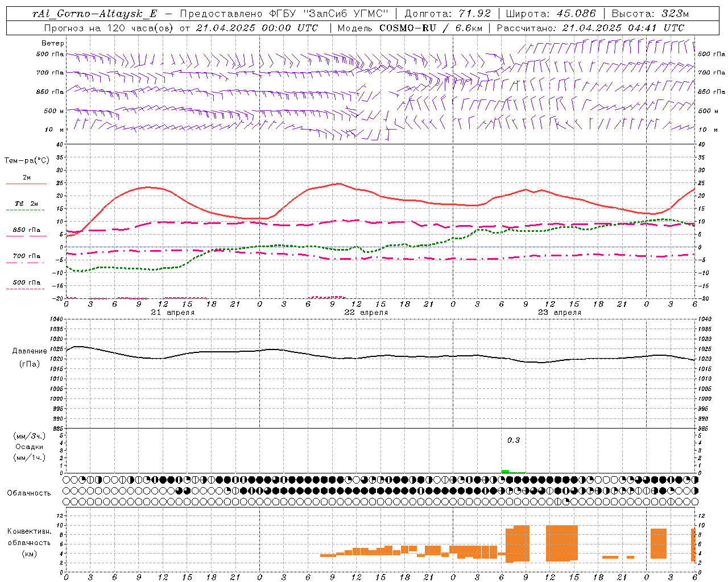Click the Осадки precipitation label

click(29, 447)
